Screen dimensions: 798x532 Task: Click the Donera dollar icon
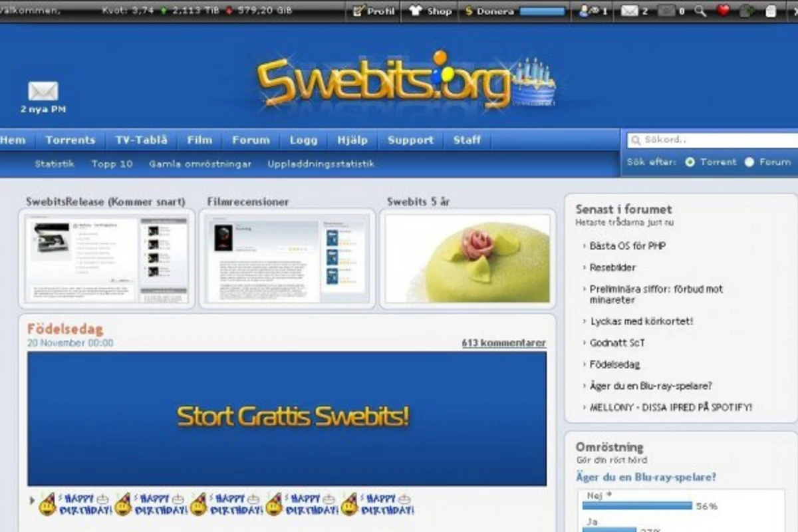coord(469,11)
